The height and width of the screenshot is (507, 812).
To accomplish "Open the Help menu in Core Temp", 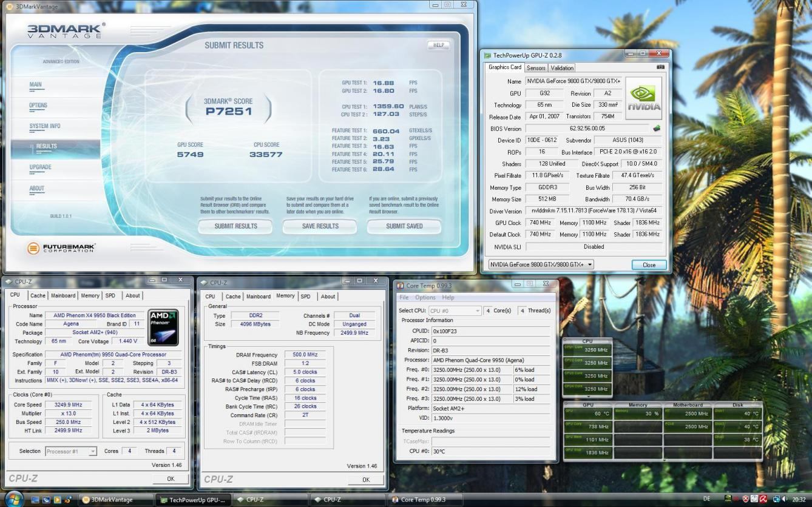I will tap(448, 298).
